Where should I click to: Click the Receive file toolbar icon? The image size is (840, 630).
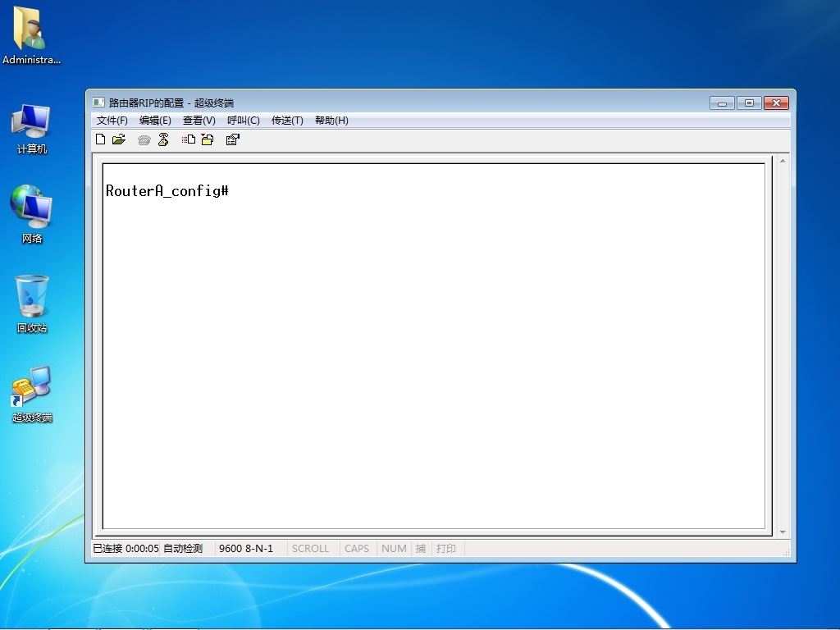pyautogui.click(x=208, y=139)
